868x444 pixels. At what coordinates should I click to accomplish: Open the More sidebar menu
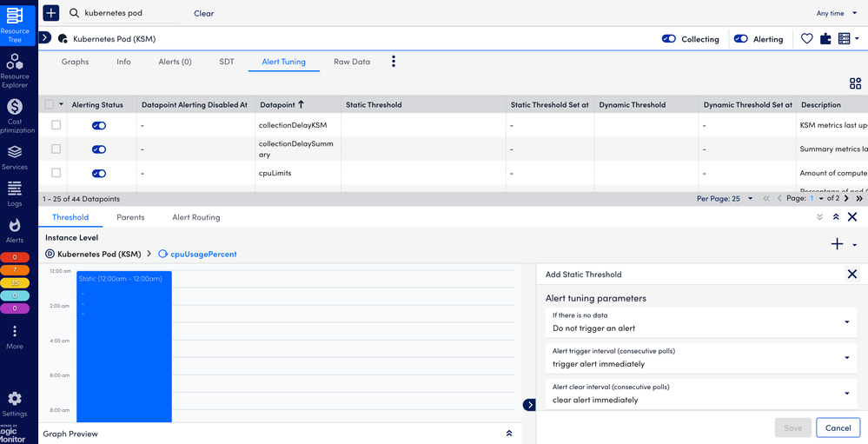pyautogui.click(x=15, y=337)
